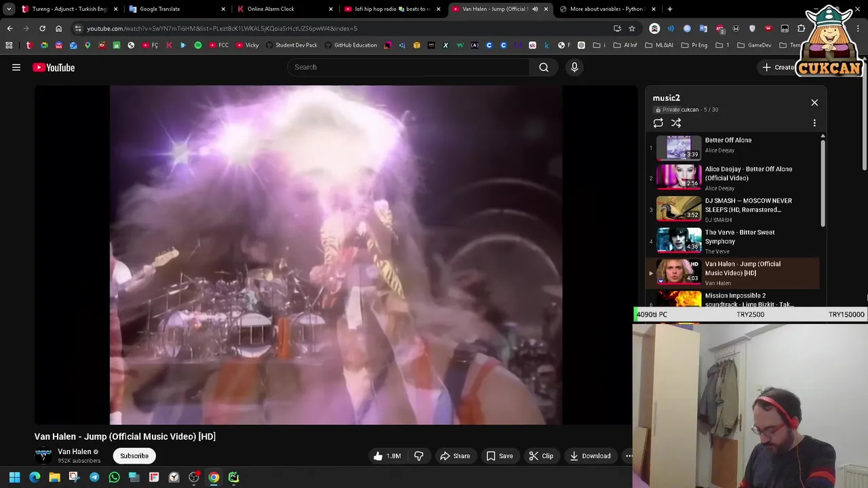Image resolution: width=868 pixels, height=488 pixels.
Task: Toggle shuffle for music2 playlist
Action: tap(676, 123)
